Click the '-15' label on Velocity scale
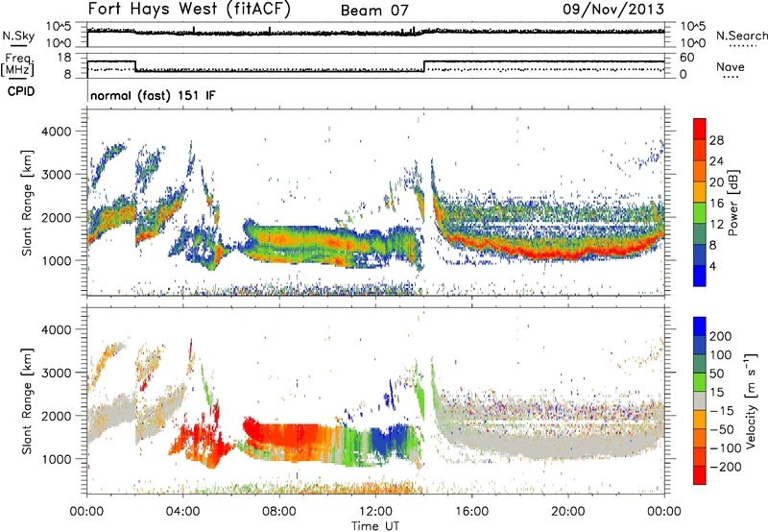 click(x=722, y=411)
